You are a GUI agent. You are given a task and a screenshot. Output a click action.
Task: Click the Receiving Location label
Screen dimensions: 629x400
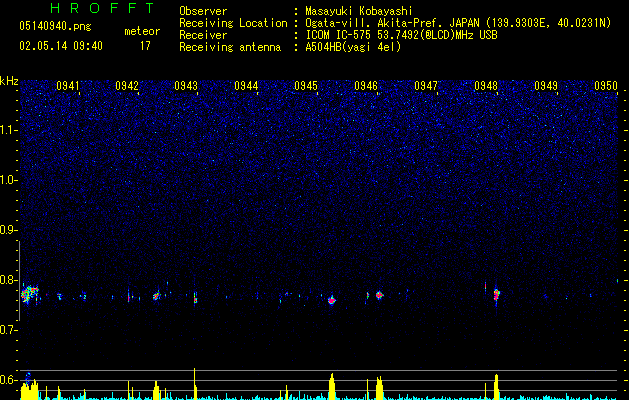click(233, 23)
